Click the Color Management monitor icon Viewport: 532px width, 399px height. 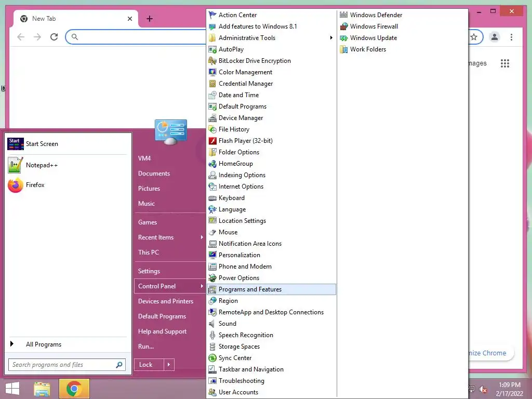[212, 72]
